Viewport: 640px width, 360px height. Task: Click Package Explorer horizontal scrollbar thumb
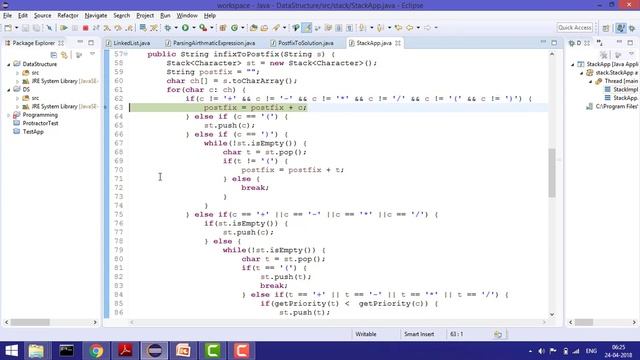[30, 322]
